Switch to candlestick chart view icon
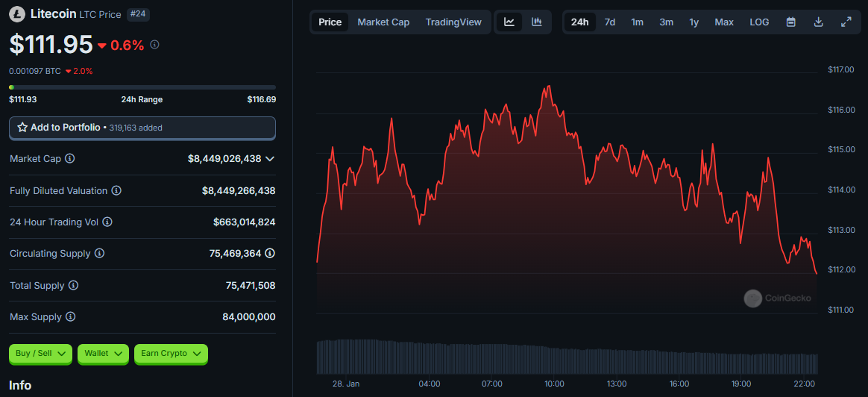 536,22
